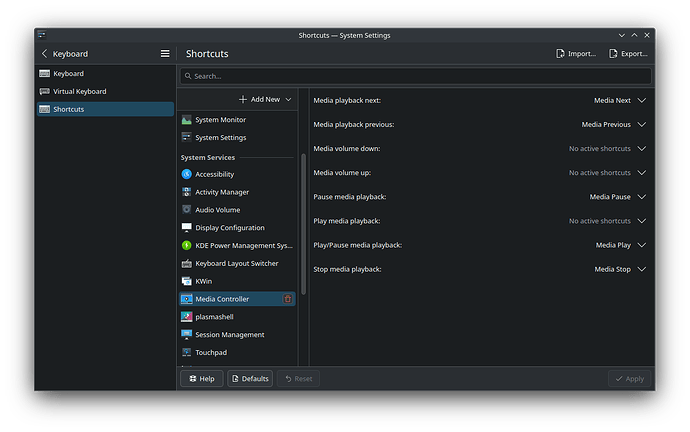Click the Reset button

[298, 379]
